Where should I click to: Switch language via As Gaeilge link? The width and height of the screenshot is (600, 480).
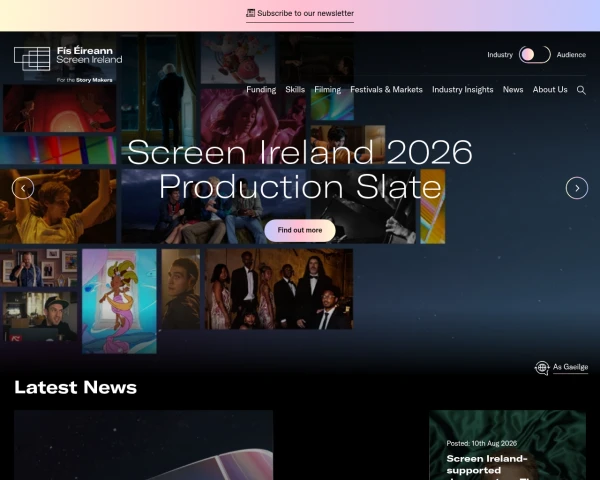[570, 367]
